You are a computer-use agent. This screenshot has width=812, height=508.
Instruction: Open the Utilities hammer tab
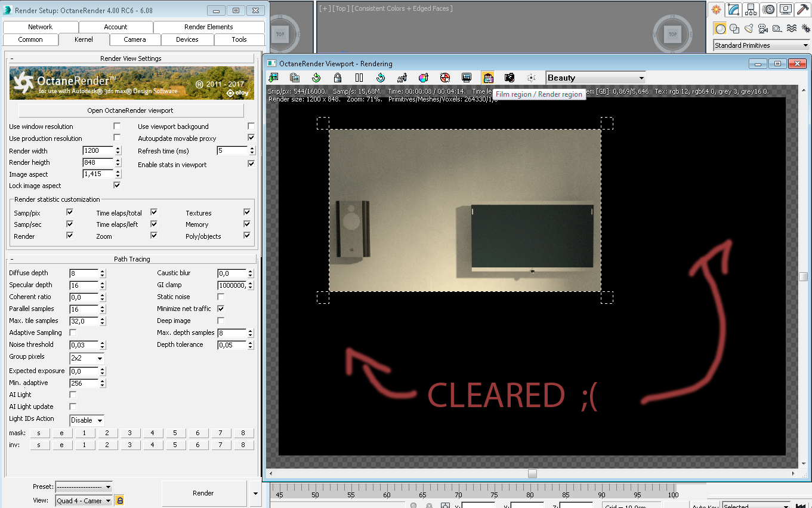pos(803,10)
